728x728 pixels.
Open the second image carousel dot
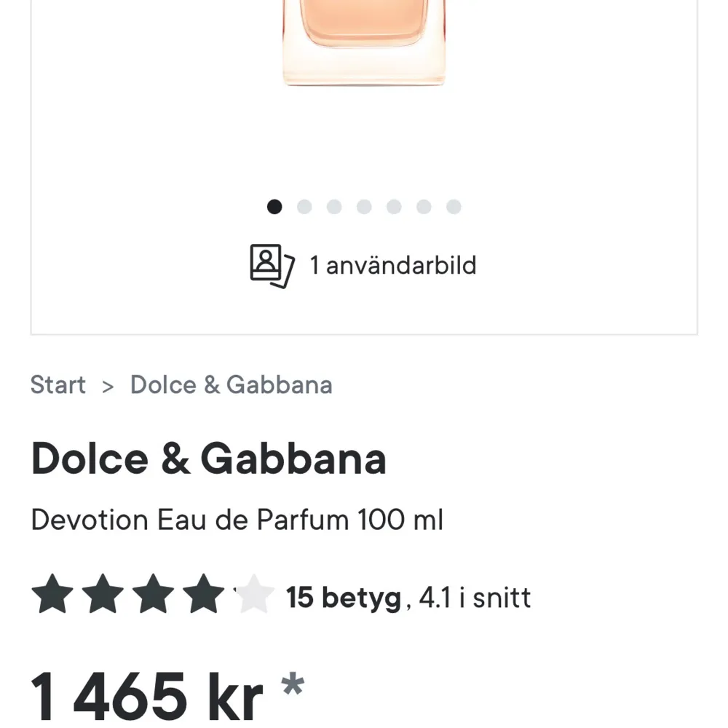pos(304,207)
